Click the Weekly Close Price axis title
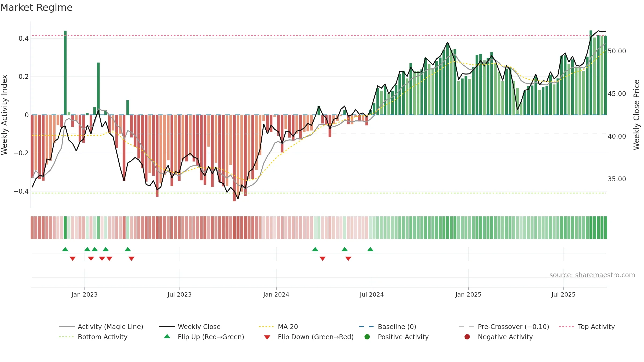 [637, 115]
